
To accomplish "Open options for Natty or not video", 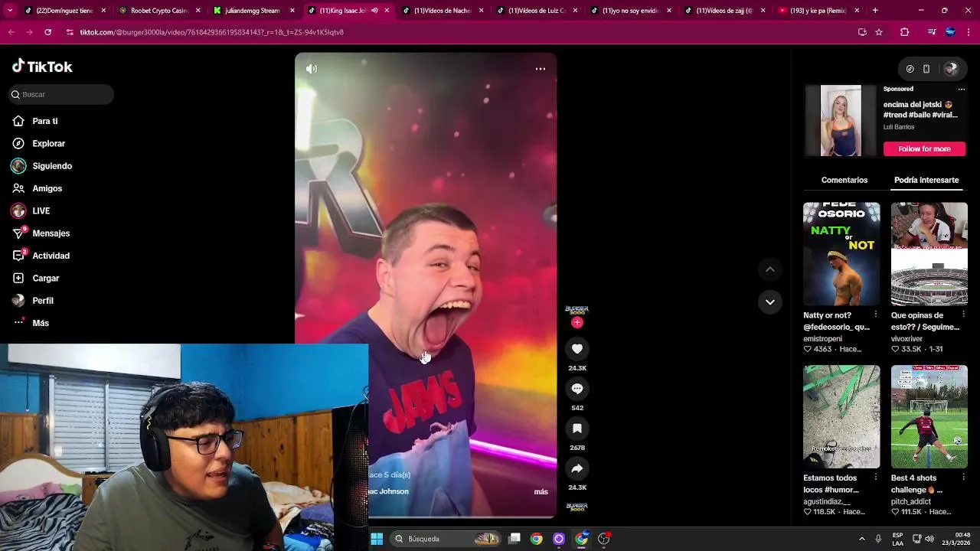I will 876,315.
